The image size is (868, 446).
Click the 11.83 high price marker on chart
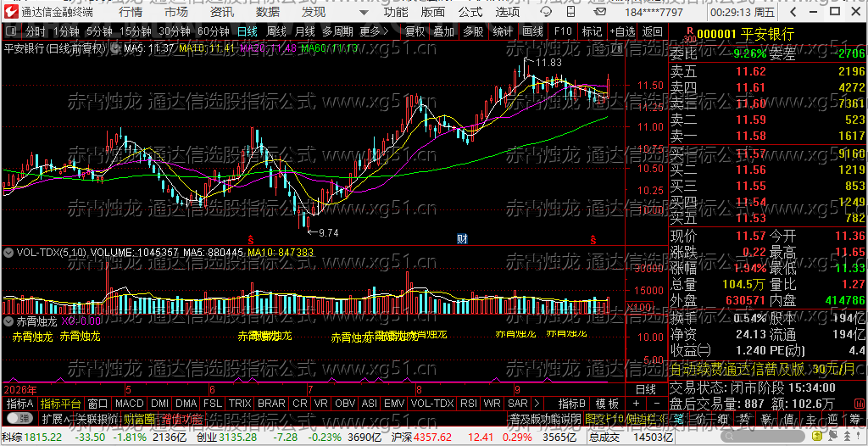pyautogui.click(x=548, y=63)
